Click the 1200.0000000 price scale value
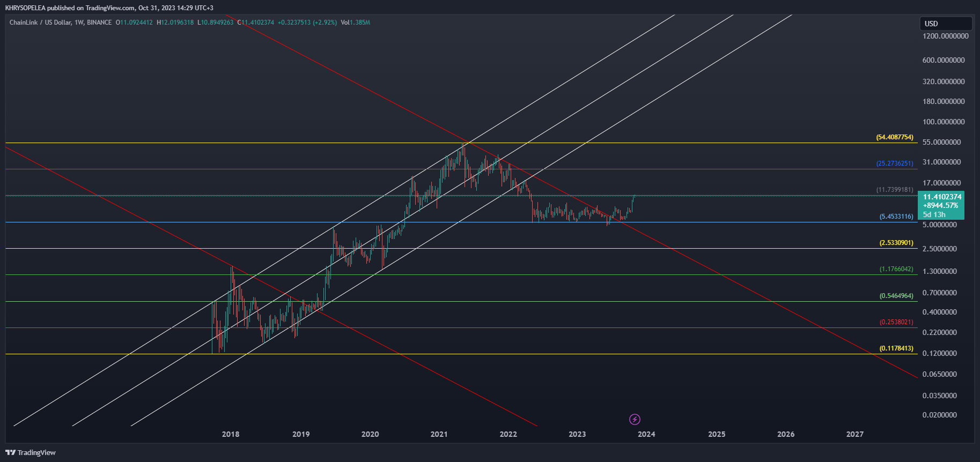980x462 pixels. click(x=946, y=36)
